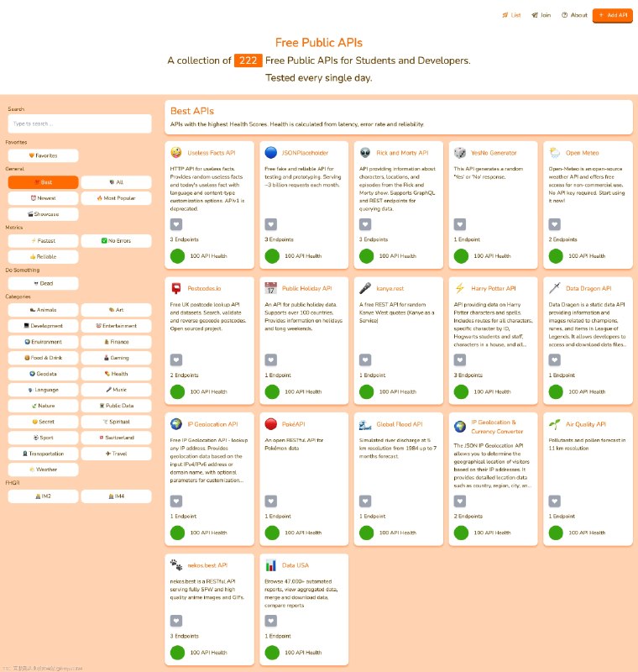Focus the search input field

[80, 123]
